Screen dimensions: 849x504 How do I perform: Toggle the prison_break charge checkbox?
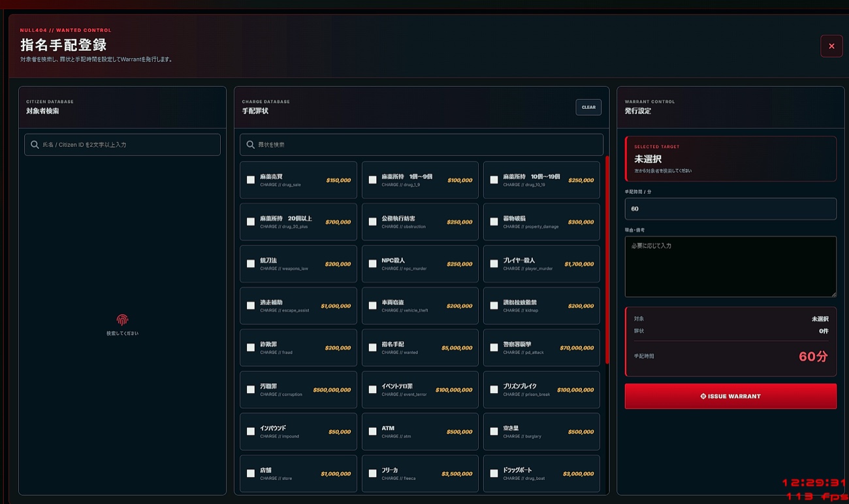pos(494,390)
